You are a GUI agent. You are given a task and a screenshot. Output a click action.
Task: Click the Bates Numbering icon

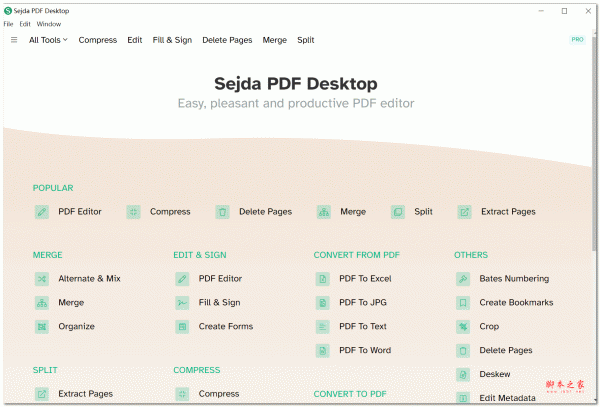click(x=463, y=278)
